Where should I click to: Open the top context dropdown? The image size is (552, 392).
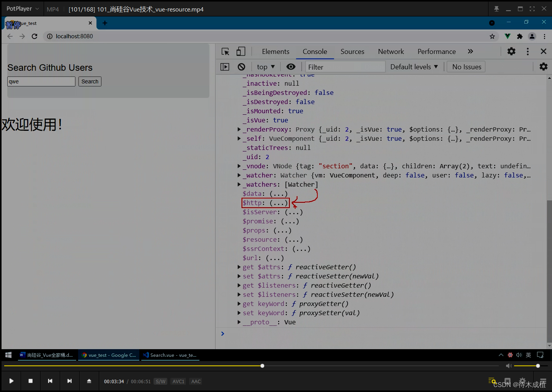pyautogui.click(x=266, y=67)
